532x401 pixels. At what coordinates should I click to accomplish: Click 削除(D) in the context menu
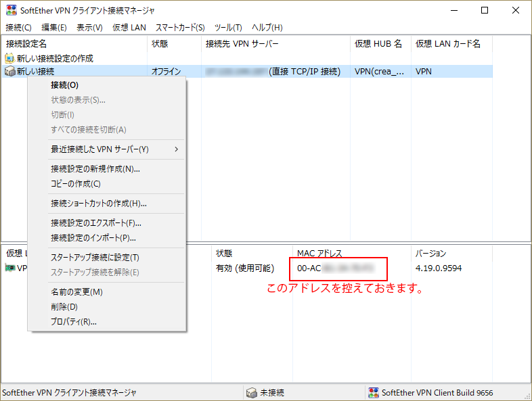(x=64, y=307)
